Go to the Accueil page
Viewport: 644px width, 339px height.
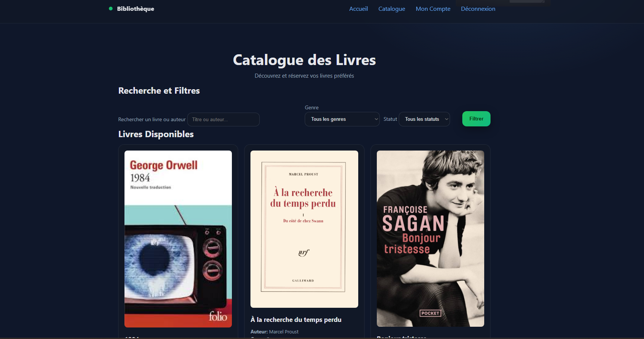[358, 9]
